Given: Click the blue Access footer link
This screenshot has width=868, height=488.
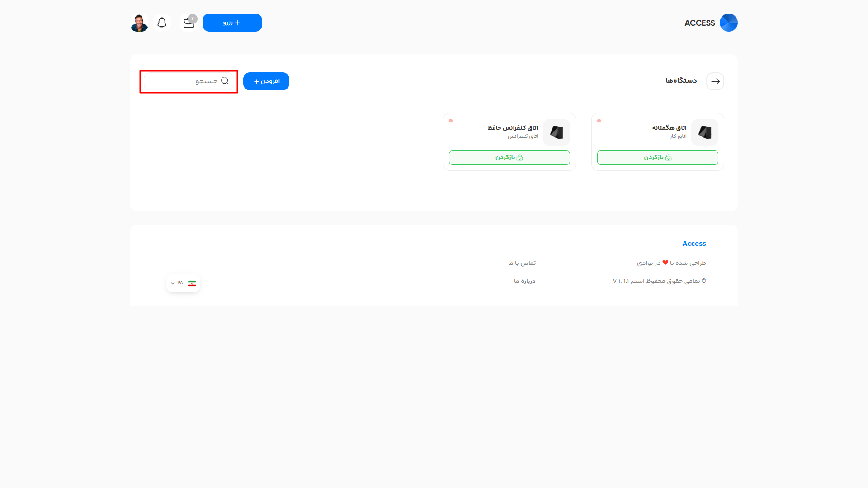Looking at the screenshot, I should click(x=694, y=244).
